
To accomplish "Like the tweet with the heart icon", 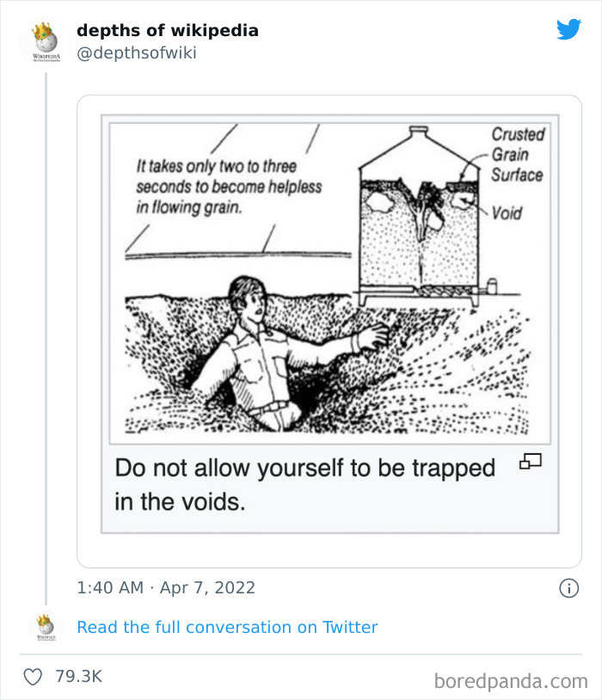I will tap(33, 677).
